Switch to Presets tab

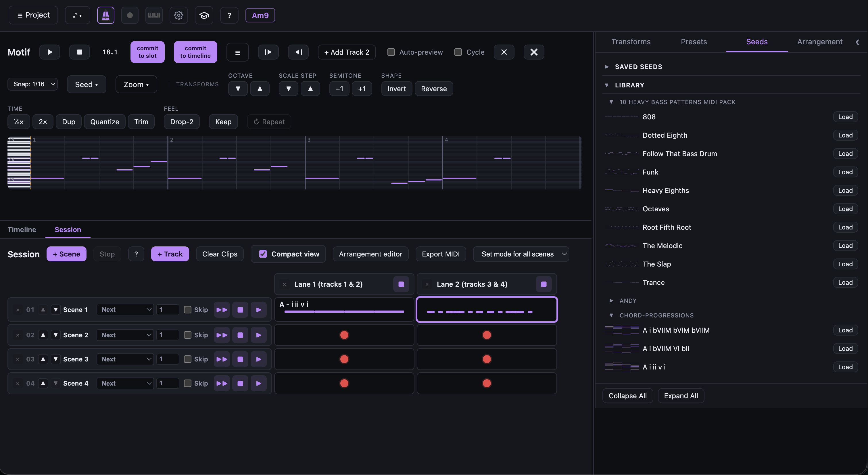coord(694,42)
